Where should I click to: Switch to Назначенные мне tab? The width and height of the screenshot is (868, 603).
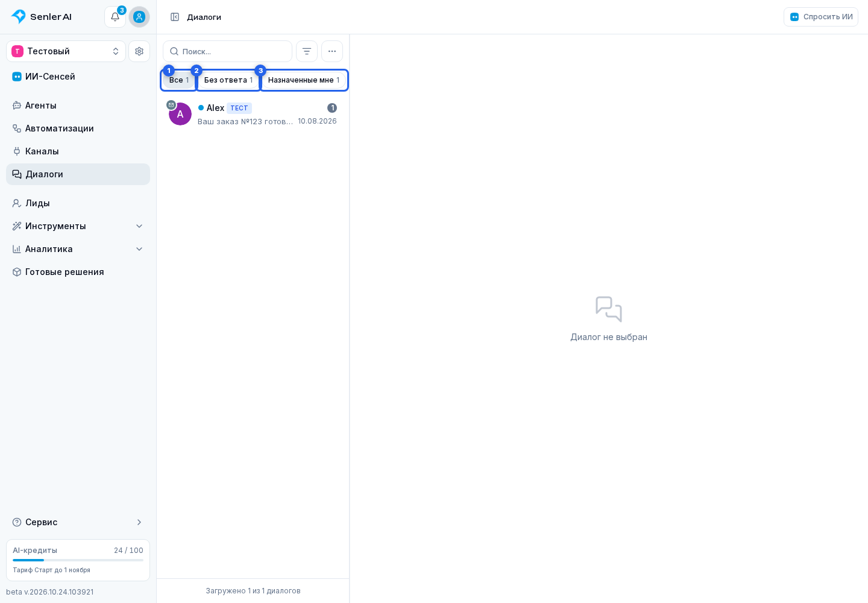pos(304,80)
